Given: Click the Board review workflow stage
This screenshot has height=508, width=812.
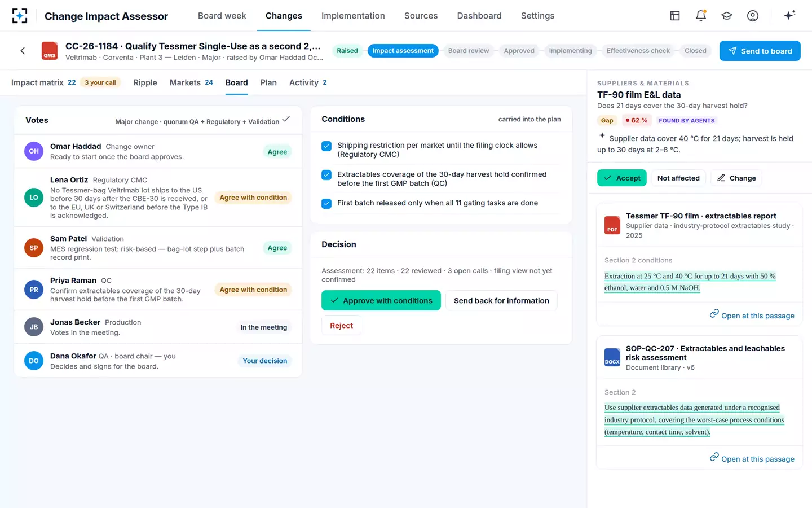Looking at the screenshot, I should tap(468, 51).
